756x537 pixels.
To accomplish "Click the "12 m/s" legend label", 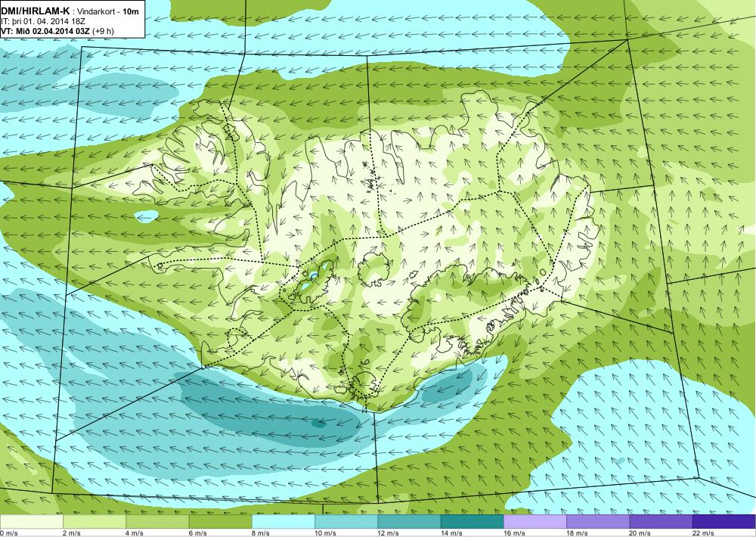I will click(x=389, y=533).
